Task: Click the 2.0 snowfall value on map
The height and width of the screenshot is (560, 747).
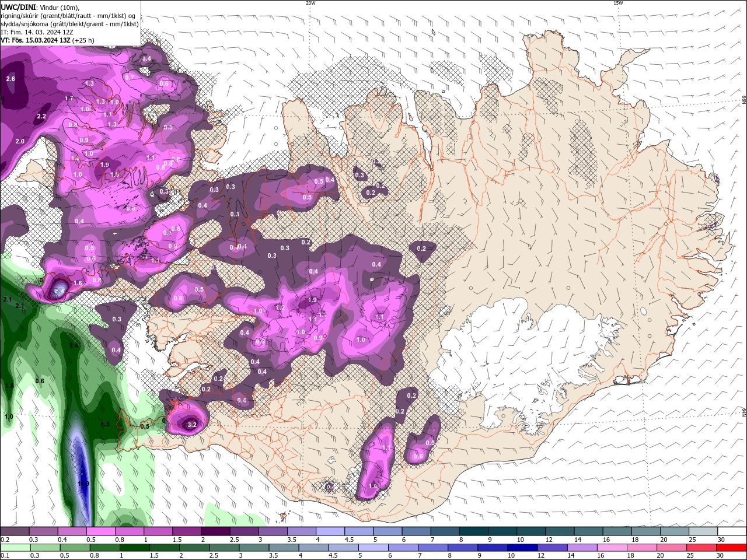Action: coord(20,142)
